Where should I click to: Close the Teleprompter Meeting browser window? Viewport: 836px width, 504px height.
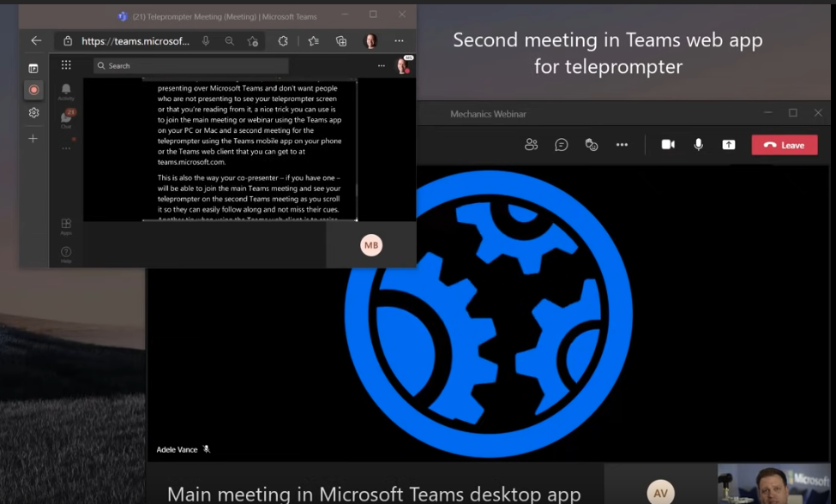point(402,15)
